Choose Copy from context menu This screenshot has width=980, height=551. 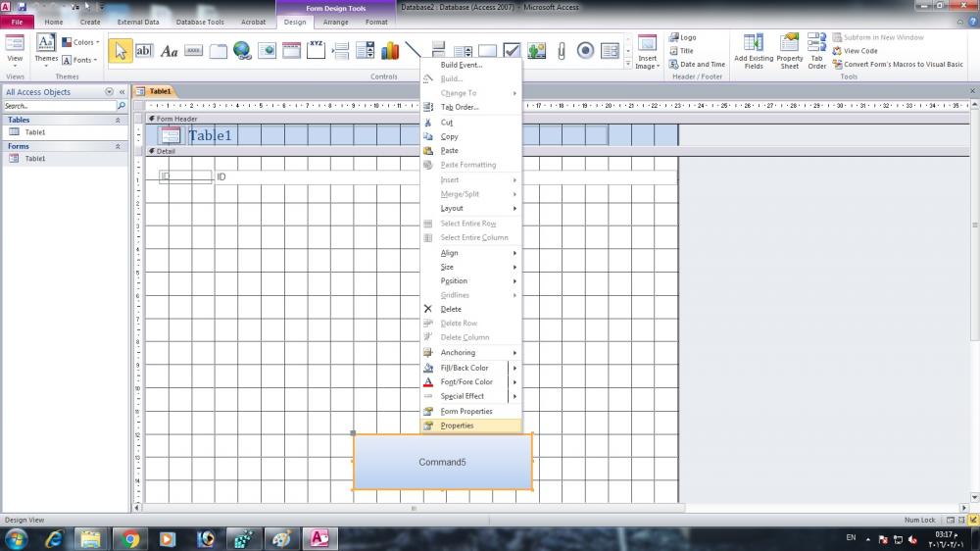click(471, 136)
